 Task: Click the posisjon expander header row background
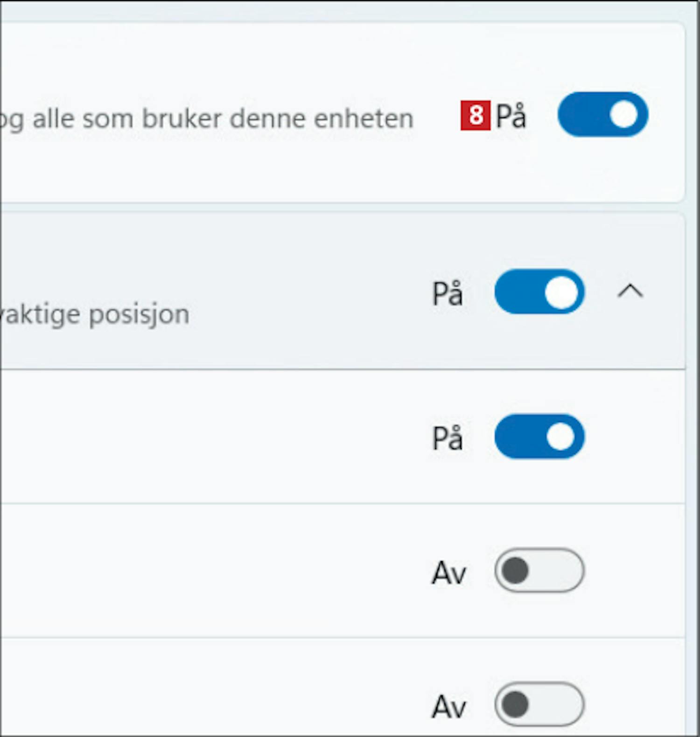pos(280,261)
